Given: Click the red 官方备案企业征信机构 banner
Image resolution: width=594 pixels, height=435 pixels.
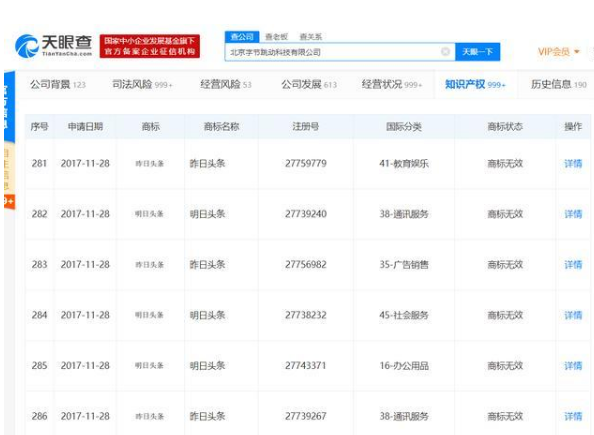Looking at the screenshot, I should [x=150, y=46].
